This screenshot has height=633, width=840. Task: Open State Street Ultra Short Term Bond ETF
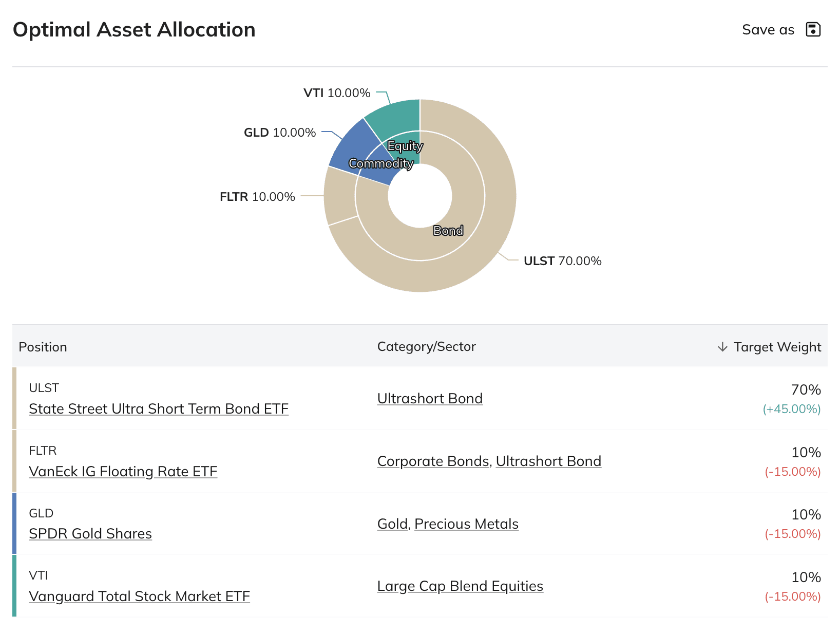pos(159,409)
